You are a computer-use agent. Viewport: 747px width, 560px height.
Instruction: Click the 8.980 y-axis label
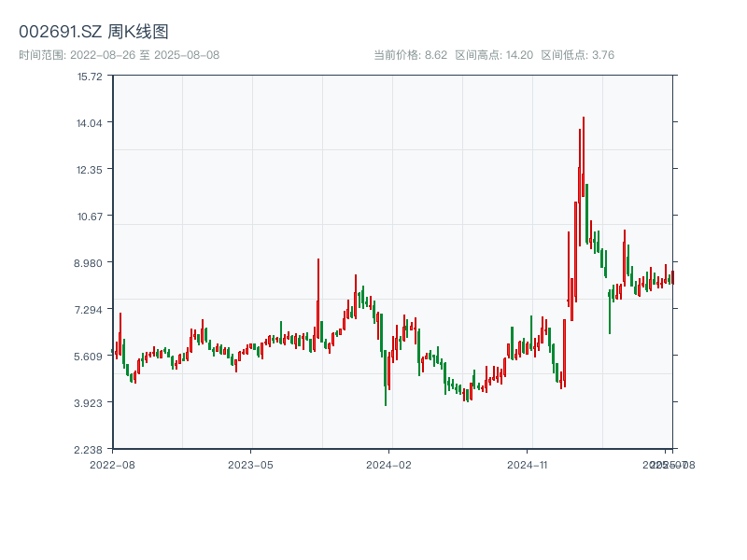pyautogui.click(x=90, y=263)
